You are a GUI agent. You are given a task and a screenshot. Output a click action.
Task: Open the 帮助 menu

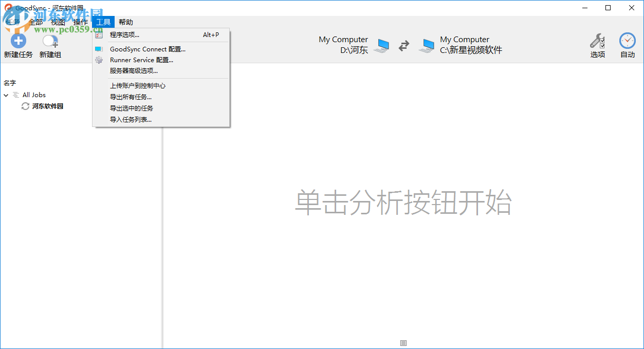tap(126, 22)
